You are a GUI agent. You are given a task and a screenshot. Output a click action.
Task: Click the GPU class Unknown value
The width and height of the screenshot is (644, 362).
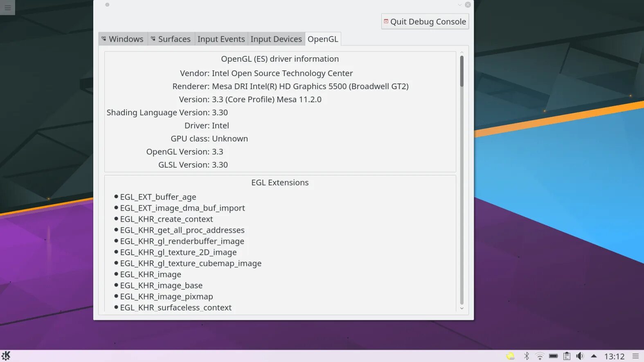tap(230, 139)
